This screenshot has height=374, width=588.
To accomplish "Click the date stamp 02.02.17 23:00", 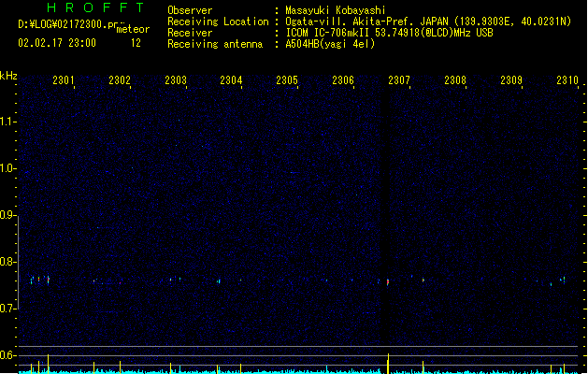I will [57, 43].
